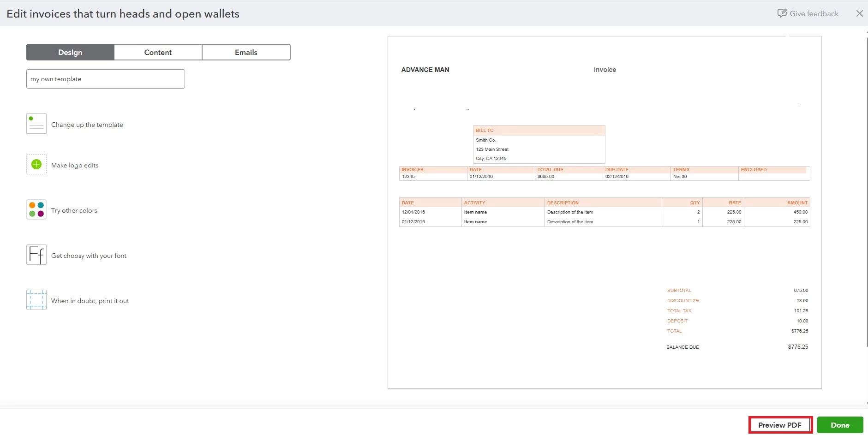Click the green Done button
The width and height of the screenshot is (868, 435).
840,425
